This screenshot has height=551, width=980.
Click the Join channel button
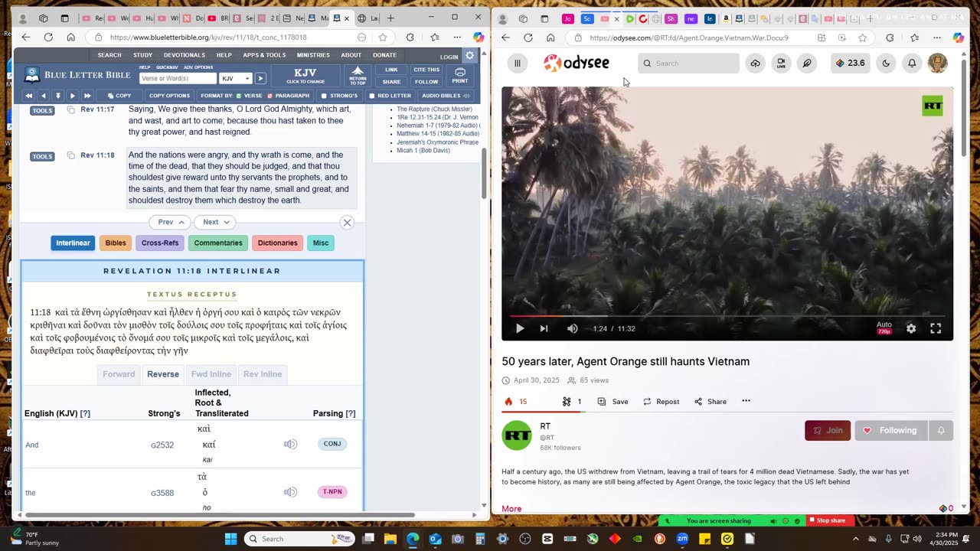coord(828,430)
